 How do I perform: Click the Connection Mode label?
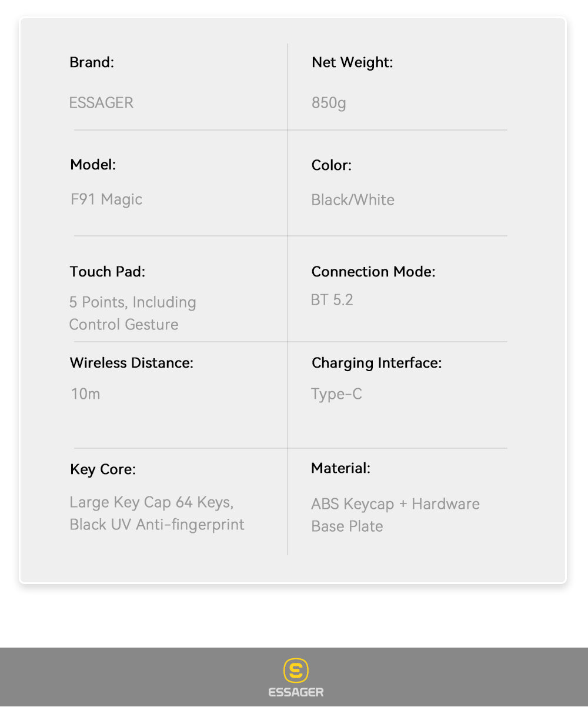point(373,272)
